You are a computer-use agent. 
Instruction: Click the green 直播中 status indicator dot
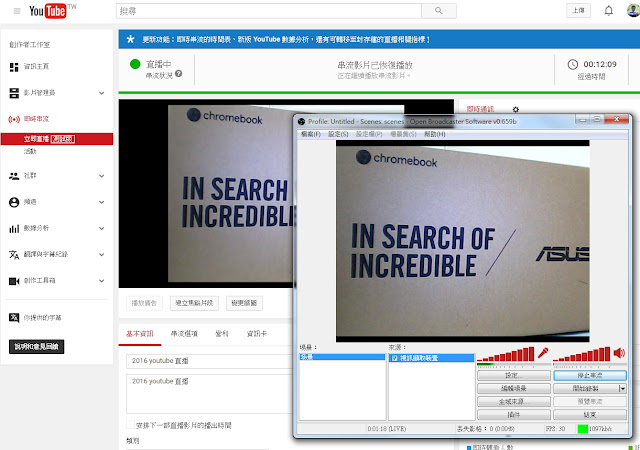point(135,64)
